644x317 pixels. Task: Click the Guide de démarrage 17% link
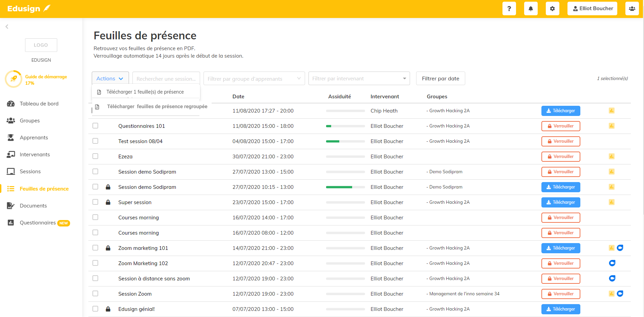coord(46,80)
